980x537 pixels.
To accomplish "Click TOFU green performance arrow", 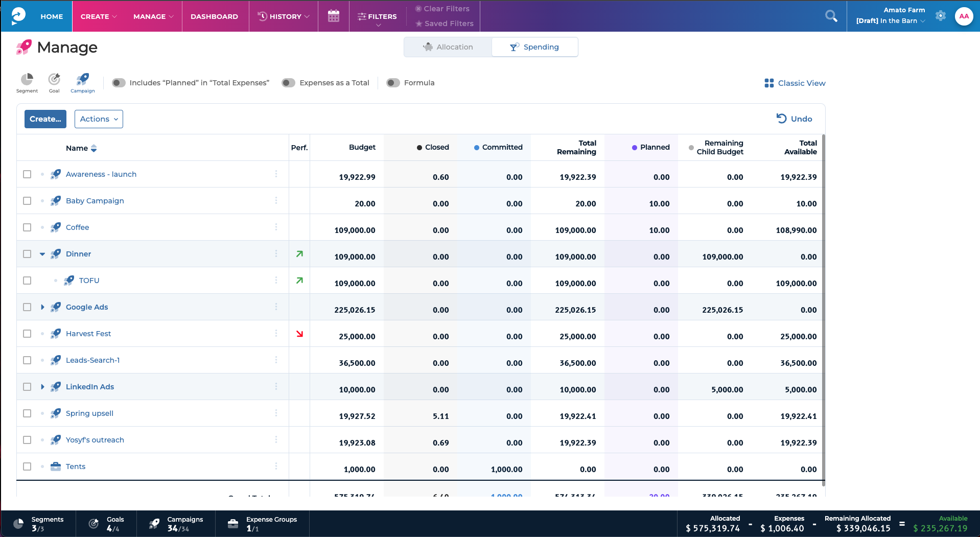I will (x=299, y=281).
